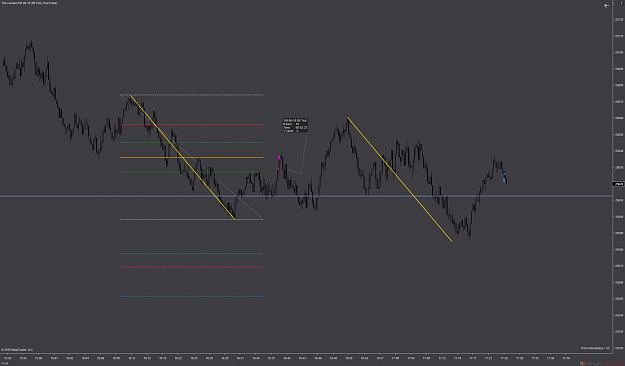Click the 17:26 label on time axis
This screenshot has width=625, height=366.
point(504,358)
